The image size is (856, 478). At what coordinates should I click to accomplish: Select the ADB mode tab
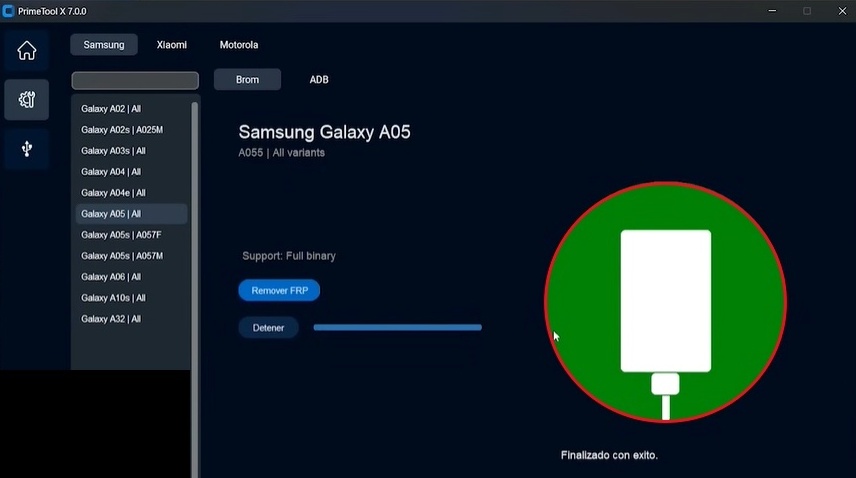click(319, 80)
